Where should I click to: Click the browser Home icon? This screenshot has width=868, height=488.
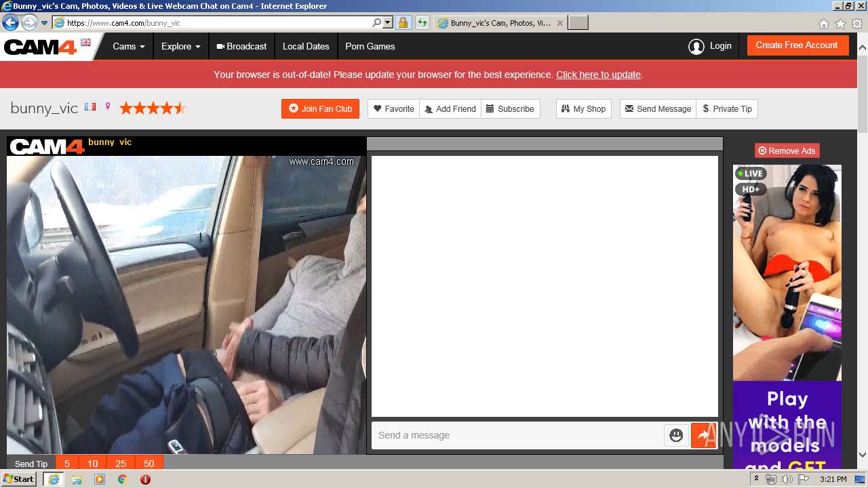(823, 24)
